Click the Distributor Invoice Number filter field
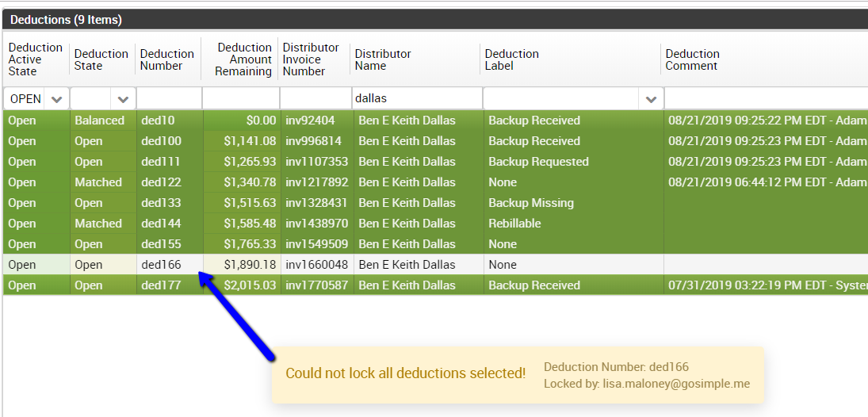 315,99
